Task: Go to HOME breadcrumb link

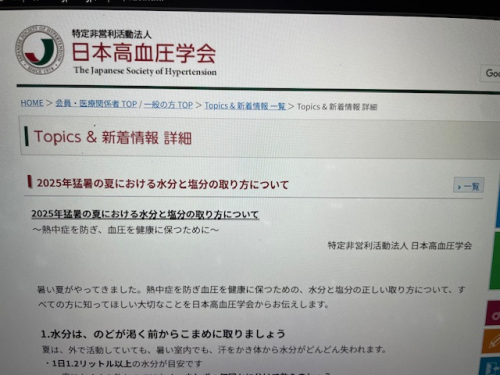Action: coord(32,103)
